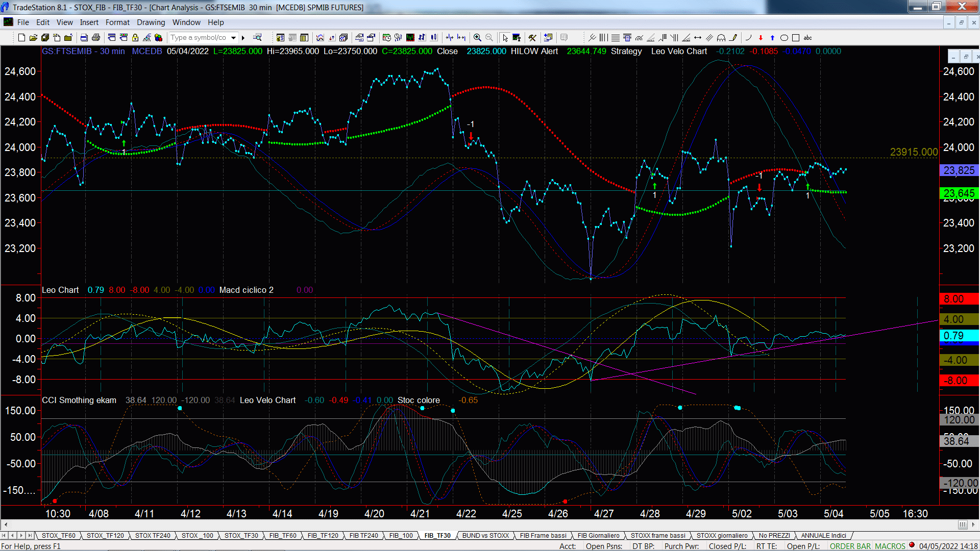The height and width of the screenshot is (551, 980).
Task: Open the Window menu
Action: pyautogui.click(x=186, y=22)
